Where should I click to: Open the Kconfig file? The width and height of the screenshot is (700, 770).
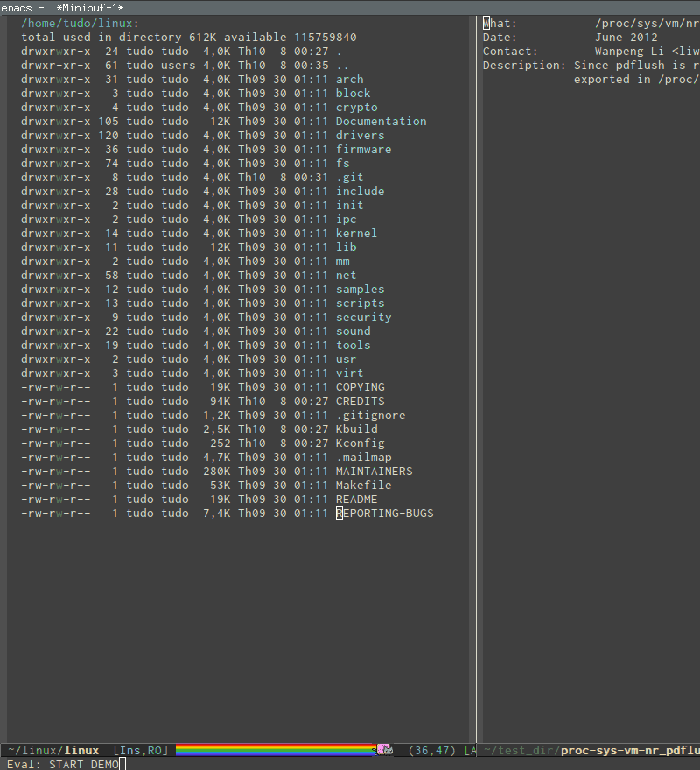click(x=360, y=443)
